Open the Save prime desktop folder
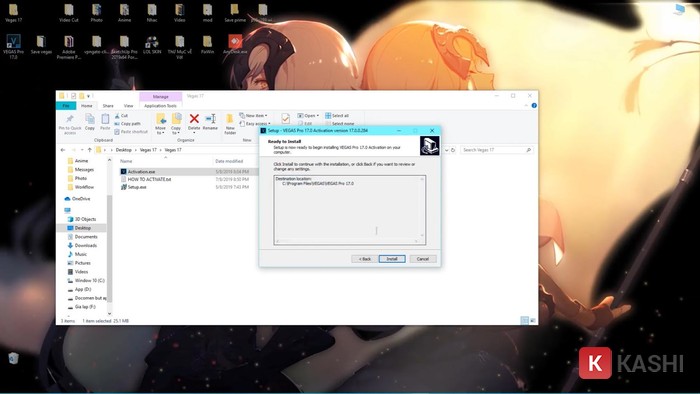 click(x=235, y=12)
